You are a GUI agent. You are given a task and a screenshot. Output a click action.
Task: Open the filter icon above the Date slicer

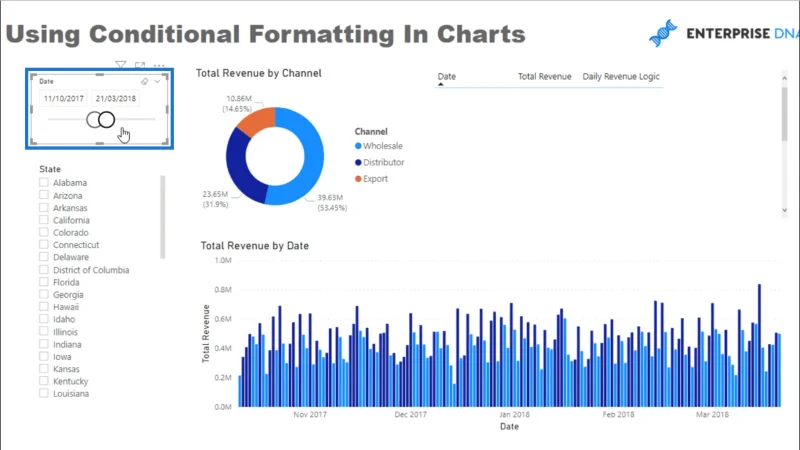[120, 65]
